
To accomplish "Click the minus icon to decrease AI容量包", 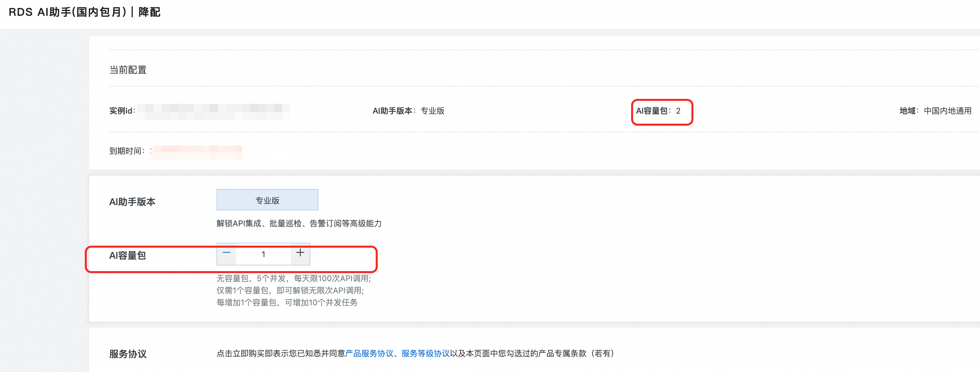I will (x=226, y=253).
